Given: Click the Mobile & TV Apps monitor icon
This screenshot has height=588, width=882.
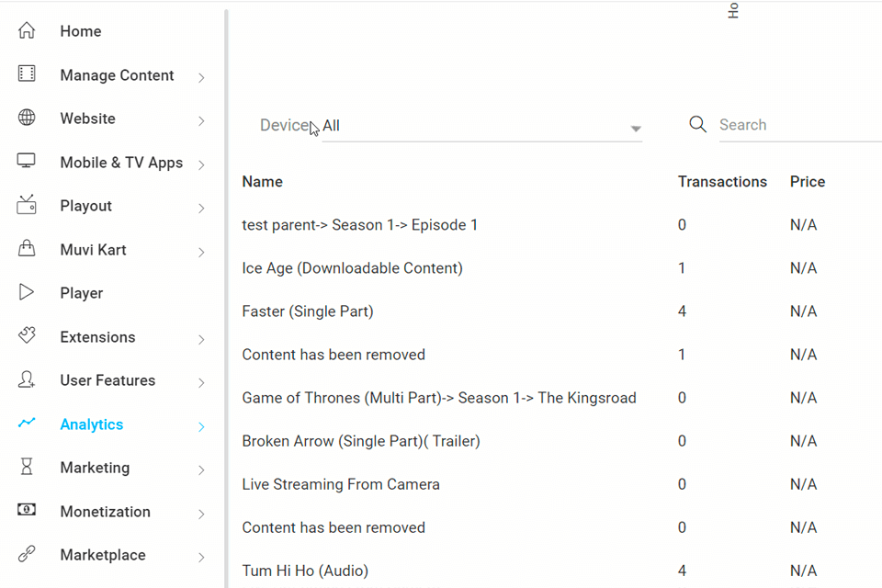Looking at the screenshot, I should 27,162.
